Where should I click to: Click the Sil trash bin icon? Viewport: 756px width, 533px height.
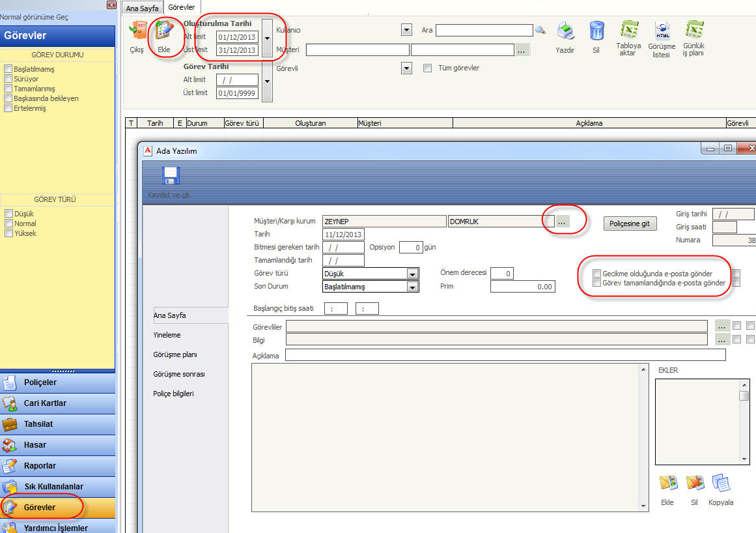(596, 33)
